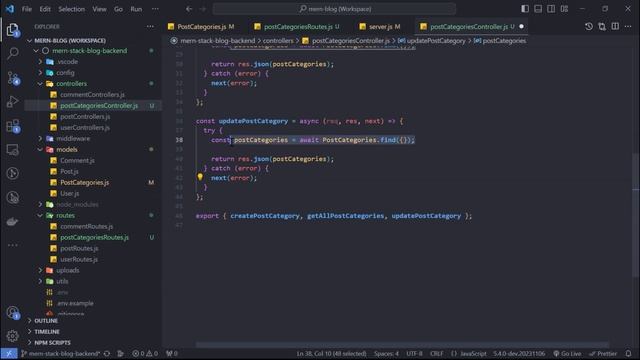The image size is (640, 360).
Task: Split the editor to the right
Action: 615,27
